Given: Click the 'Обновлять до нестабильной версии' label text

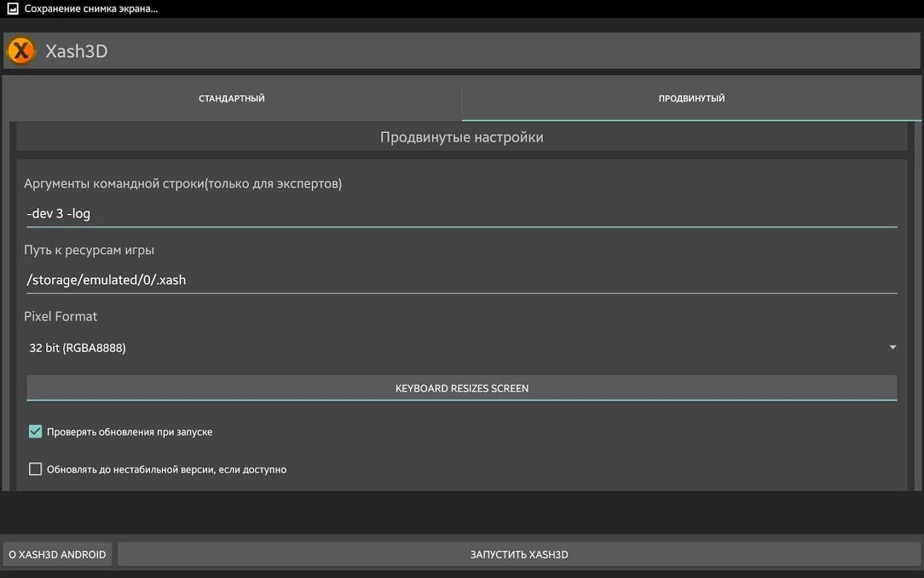Looking at the screenshot, I should 167,469.
